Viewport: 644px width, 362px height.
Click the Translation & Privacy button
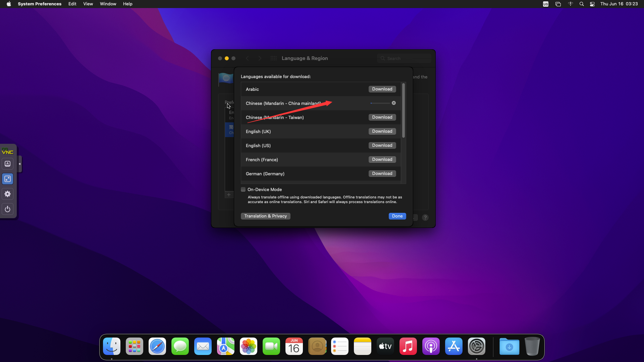pyautogui.click(x=266, y=216)
